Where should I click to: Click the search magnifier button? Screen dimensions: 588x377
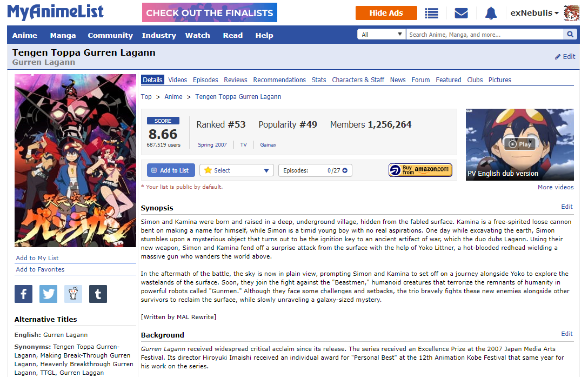570,34
